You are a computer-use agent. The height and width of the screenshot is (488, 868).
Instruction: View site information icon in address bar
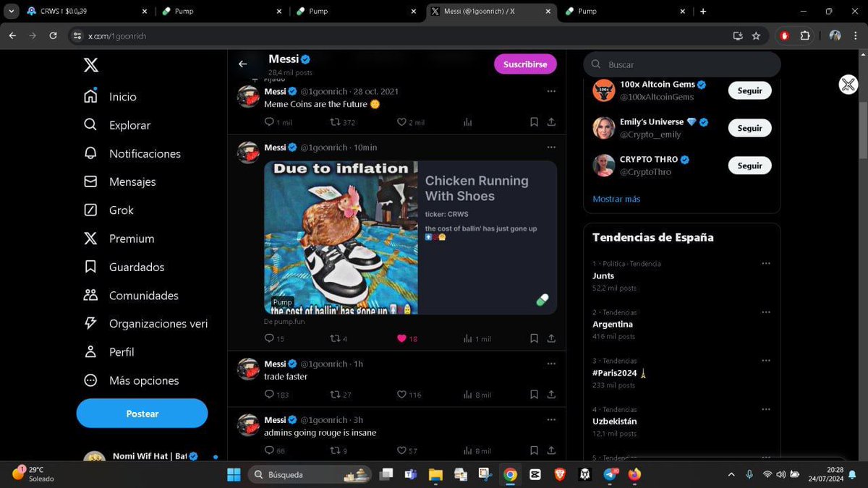click(77, 35)
